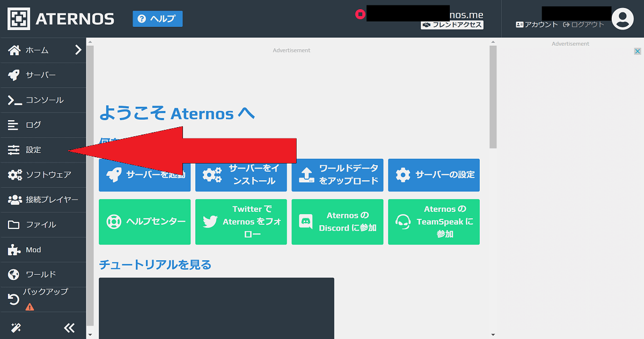Follow Aternos via the Twitter button
The image size is (644, 339).
241,222
